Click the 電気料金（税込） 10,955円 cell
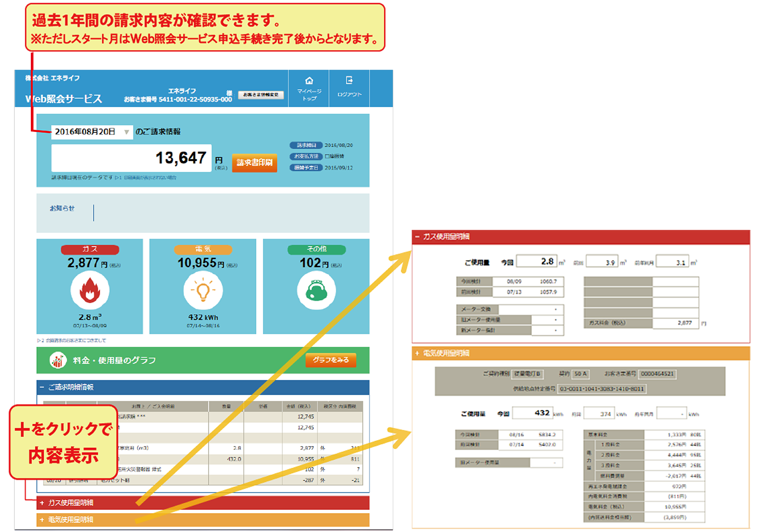The image size is (779, 532). coord(674,507)
